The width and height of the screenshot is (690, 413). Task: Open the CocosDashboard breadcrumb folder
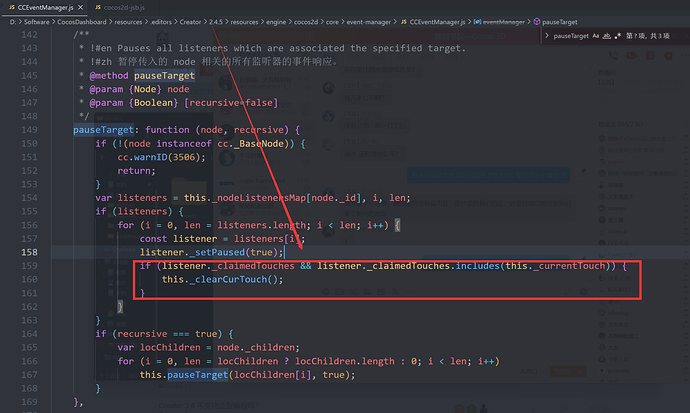coord(82,22)
